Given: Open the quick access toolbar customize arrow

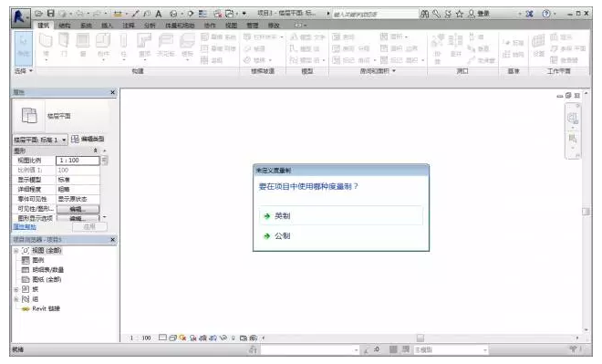Looking at the screenshot, I should (244, 14).
